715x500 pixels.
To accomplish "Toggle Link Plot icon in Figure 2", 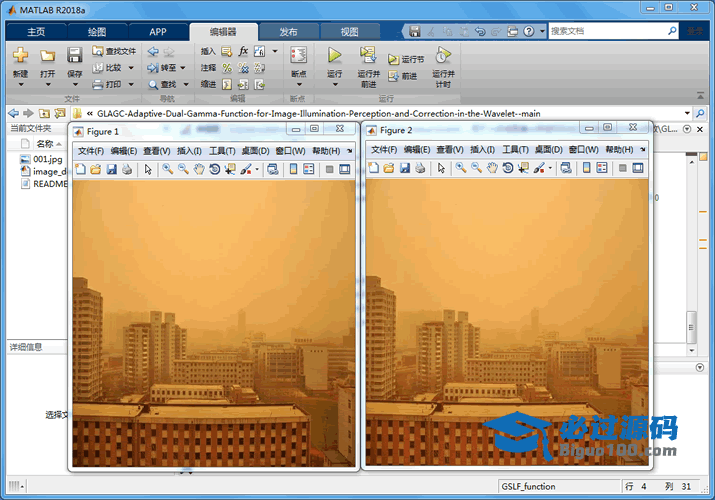I will pyautogui.click(x=566, y=168).
